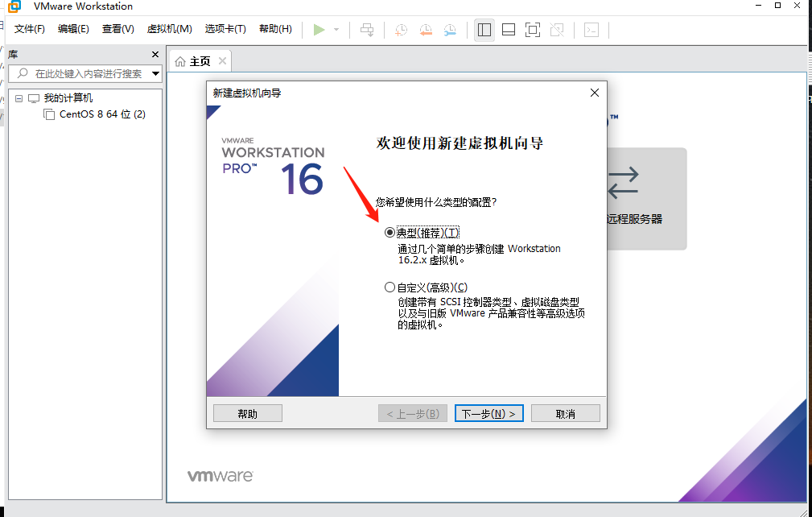Click the VMware Workstation title bar logo
The width and height of the screenshot is (812, 517).
click(14, 6)
